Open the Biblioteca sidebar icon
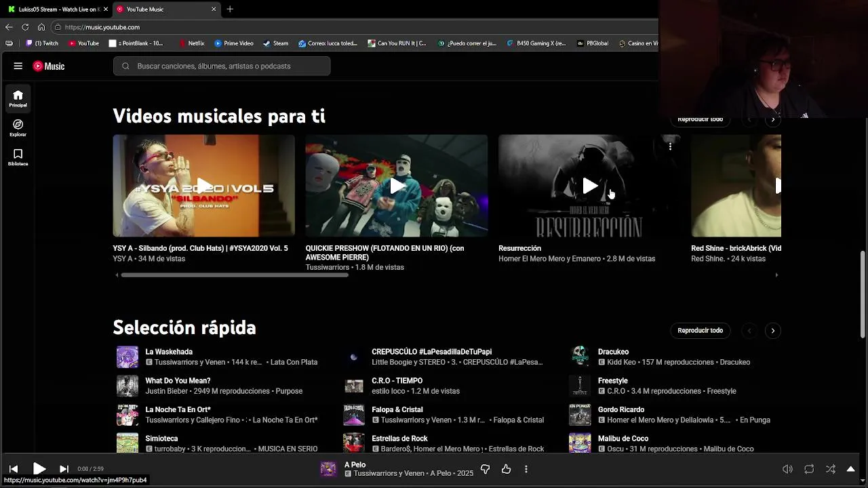Screen dimensions: 868x488 click(18, 157)
